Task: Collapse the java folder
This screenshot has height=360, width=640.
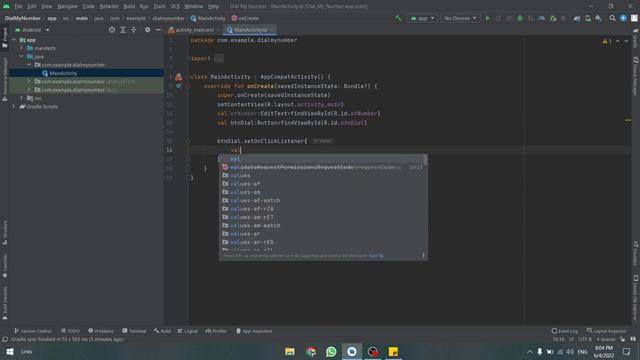Action: (x=22, y=56)
